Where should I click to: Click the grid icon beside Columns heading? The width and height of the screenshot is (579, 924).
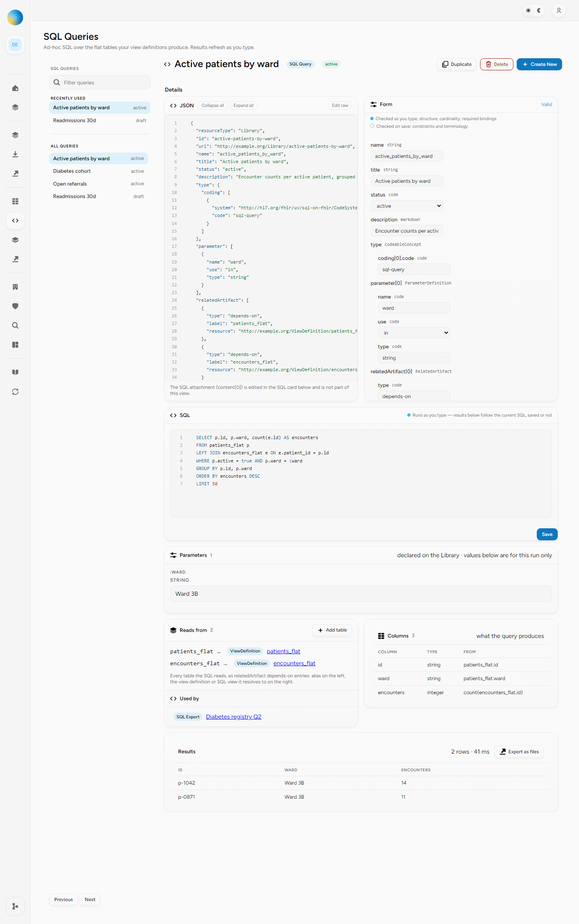381,636
